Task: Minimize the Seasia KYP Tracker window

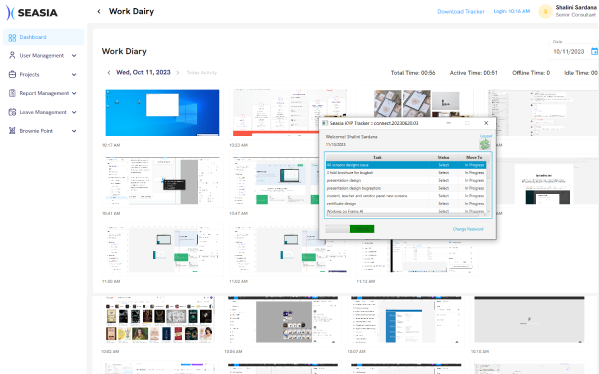Action: [448, 123]
